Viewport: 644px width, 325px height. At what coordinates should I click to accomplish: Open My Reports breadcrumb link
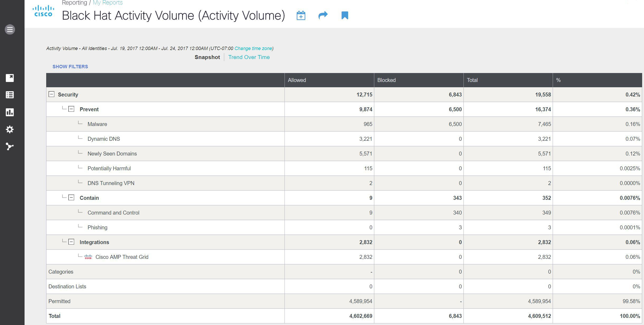(108, 3)
